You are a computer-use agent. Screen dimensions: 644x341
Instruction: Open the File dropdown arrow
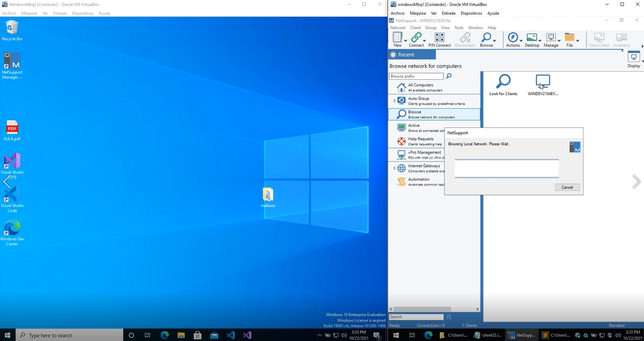577,41
